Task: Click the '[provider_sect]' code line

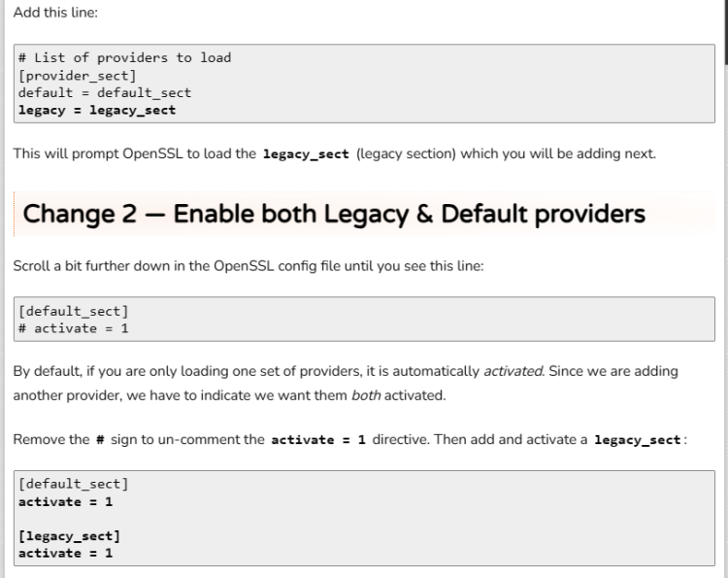Action: pos(77,76)
